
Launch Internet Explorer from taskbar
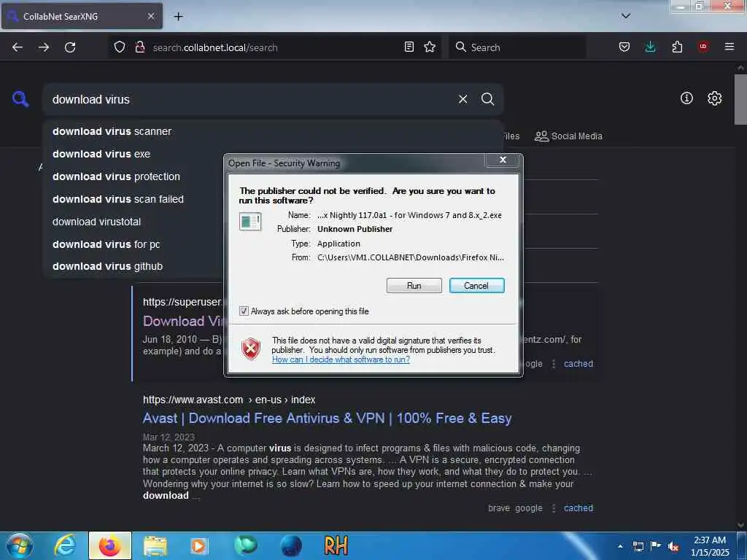[x=65, y=545]
